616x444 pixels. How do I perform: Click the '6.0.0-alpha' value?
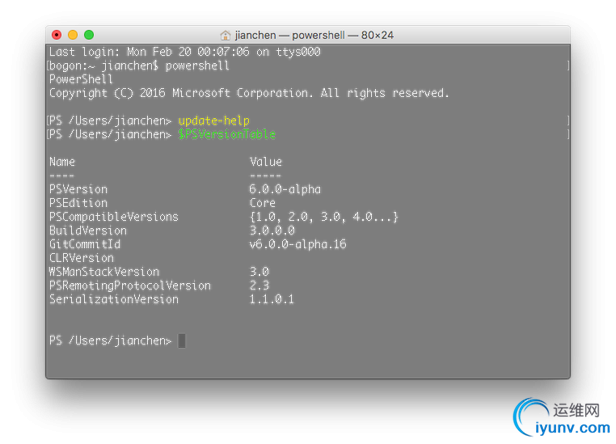[285, 189]
